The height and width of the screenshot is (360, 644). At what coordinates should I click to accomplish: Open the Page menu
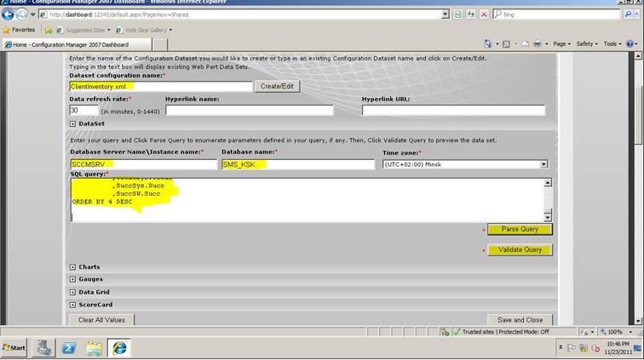[561, 43]
